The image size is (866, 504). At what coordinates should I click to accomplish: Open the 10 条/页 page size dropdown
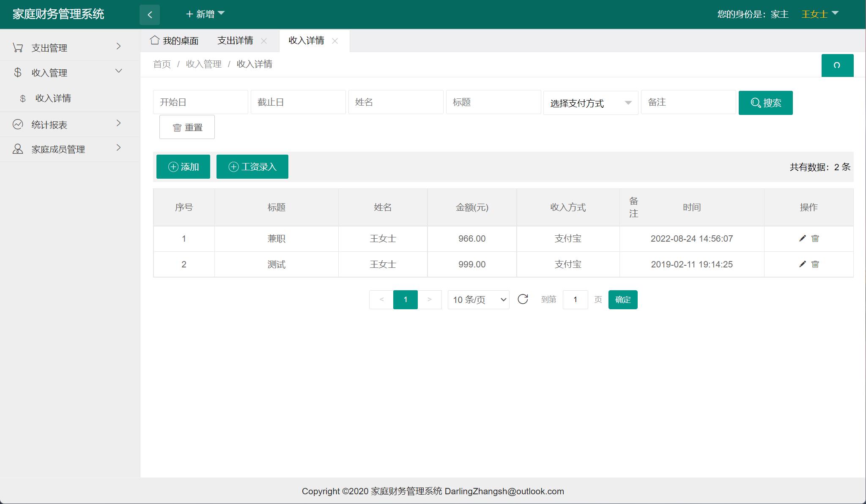pos(478,300)
